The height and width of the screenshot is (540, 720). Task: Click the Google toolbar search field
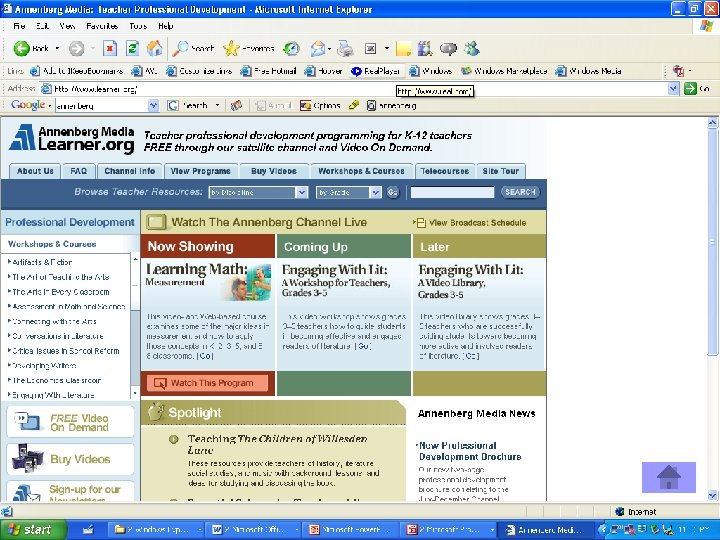(102, 106)
